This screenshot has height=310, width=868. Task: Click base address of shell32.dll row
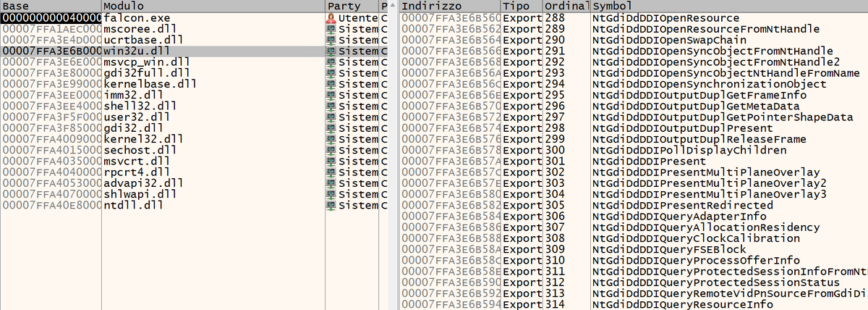51,106
